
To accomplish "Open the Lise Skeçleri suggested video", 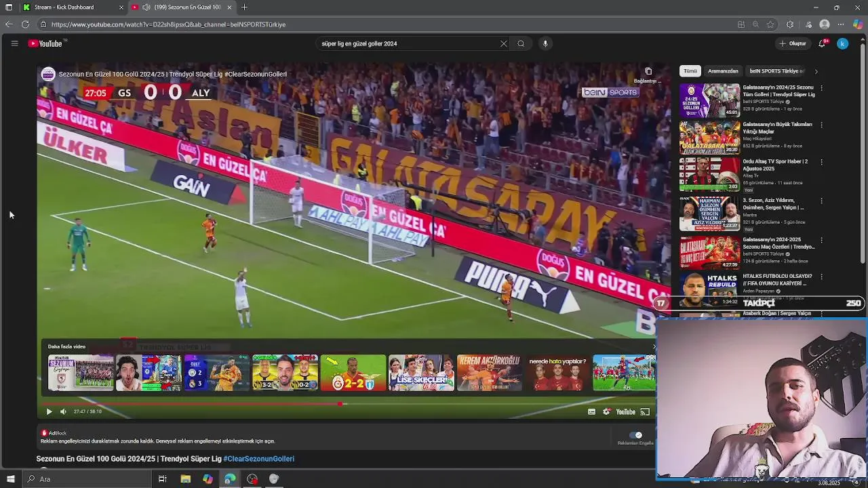I will tap(421, 373).
